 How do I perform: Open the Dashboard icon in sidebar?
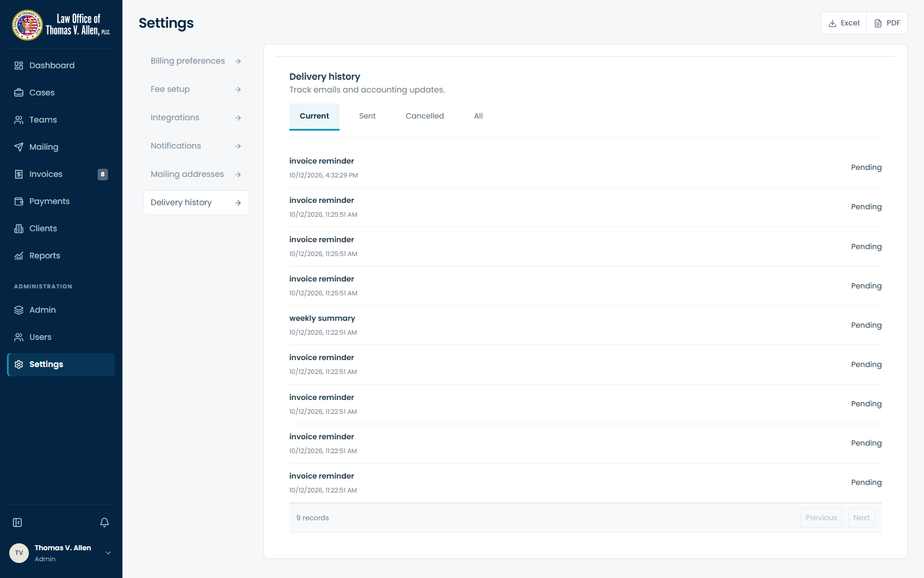coord(18,65)
